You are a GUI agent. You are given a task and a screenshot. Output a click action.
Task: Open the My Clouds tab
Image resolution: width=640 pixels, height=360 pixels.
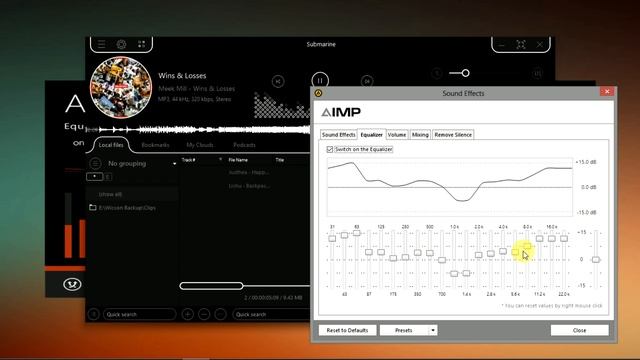pos(200,145)
